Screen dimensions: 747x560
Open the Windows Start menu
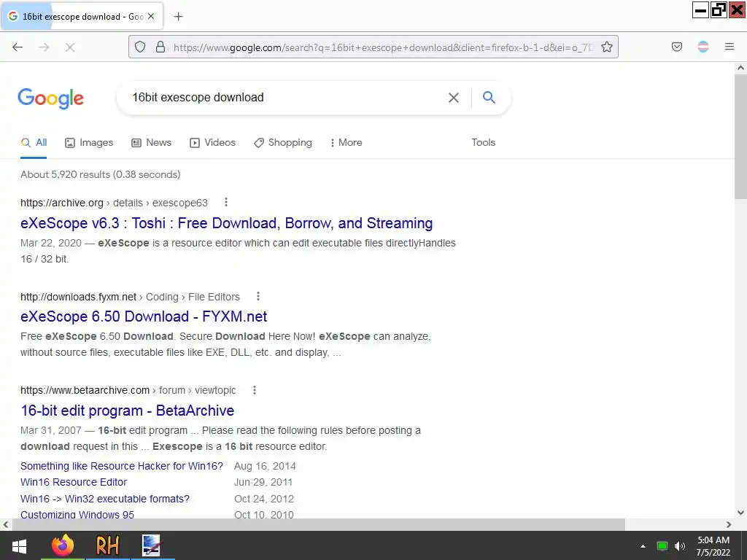tap(19, 545)
